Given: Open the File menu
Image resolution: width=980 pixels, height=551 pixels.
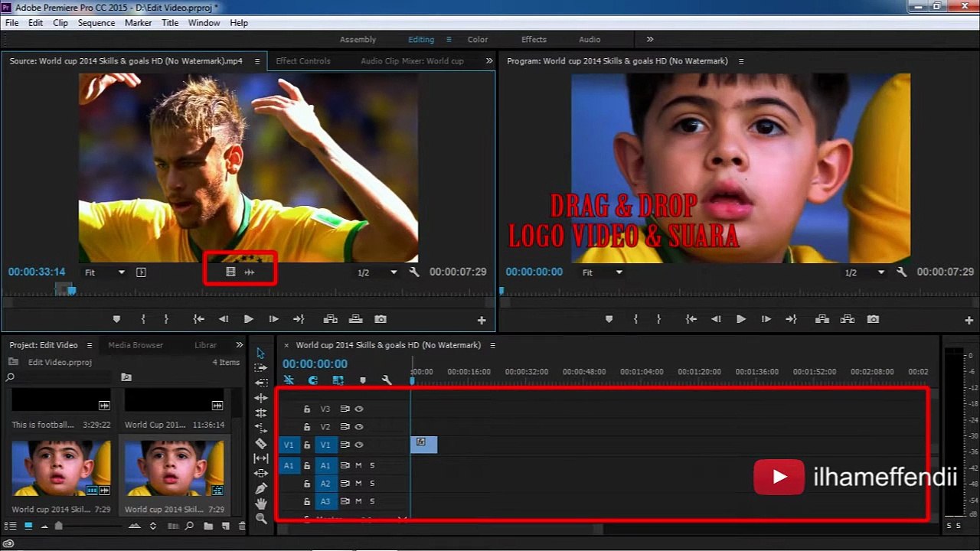Looking at the screenshot, I should click(x=12, y=23).
